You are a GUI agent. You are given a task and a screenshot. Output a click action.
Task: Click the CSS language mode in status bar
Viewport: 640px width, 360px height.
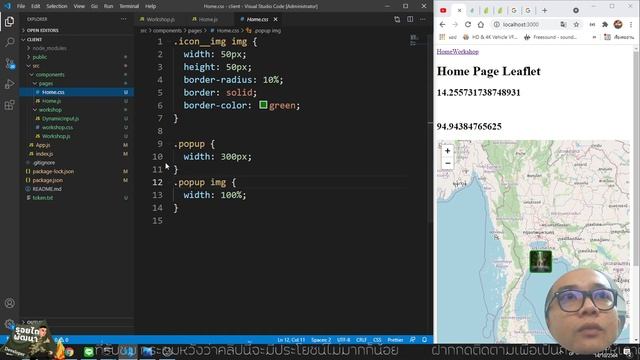377,340
